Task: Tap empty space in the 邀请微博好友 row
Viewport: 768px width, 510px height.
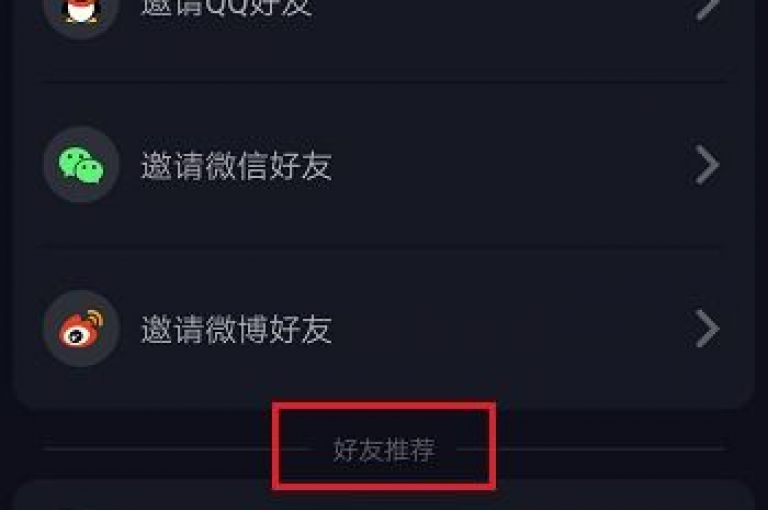Action: click(x=509, y=329)
